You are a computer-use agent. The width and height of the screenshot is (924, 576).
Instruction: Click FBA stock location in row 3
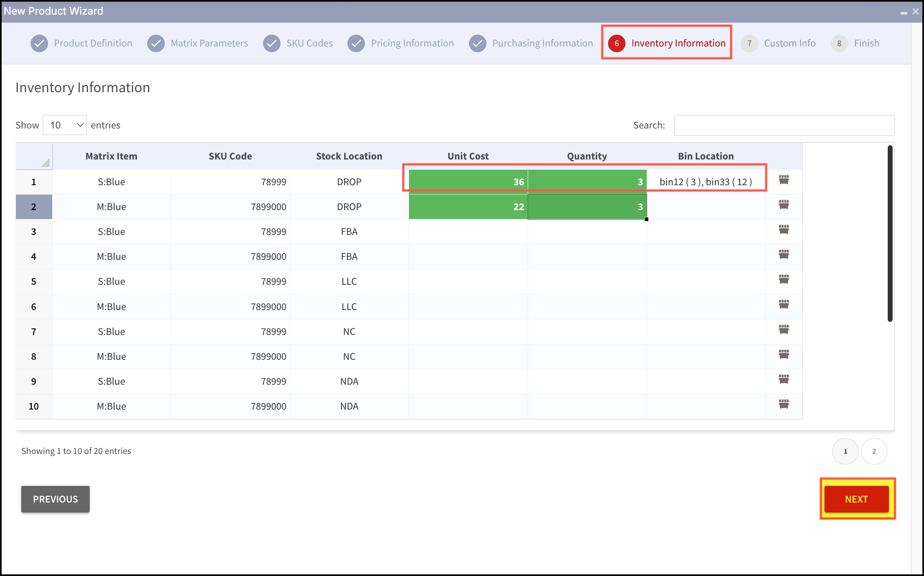pyautogui.click(x=349, y=232)
